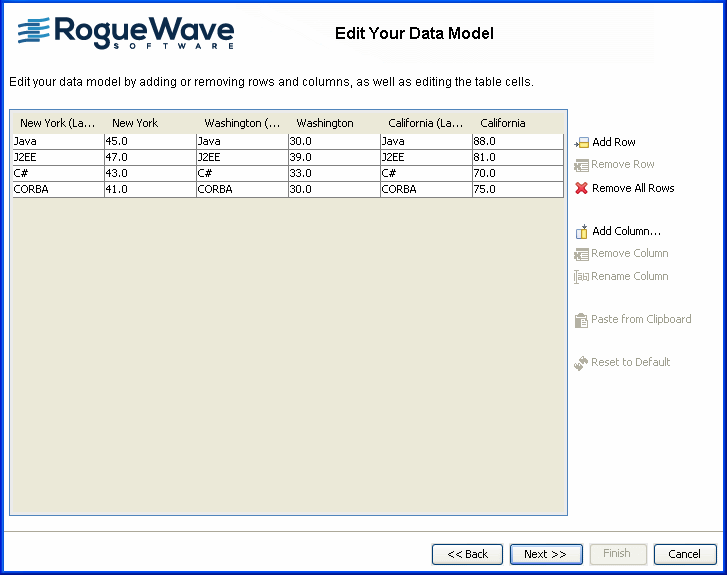Select the California value cell 88.0
The width and height of the screenshot is (727, 575).
point(517,142)
